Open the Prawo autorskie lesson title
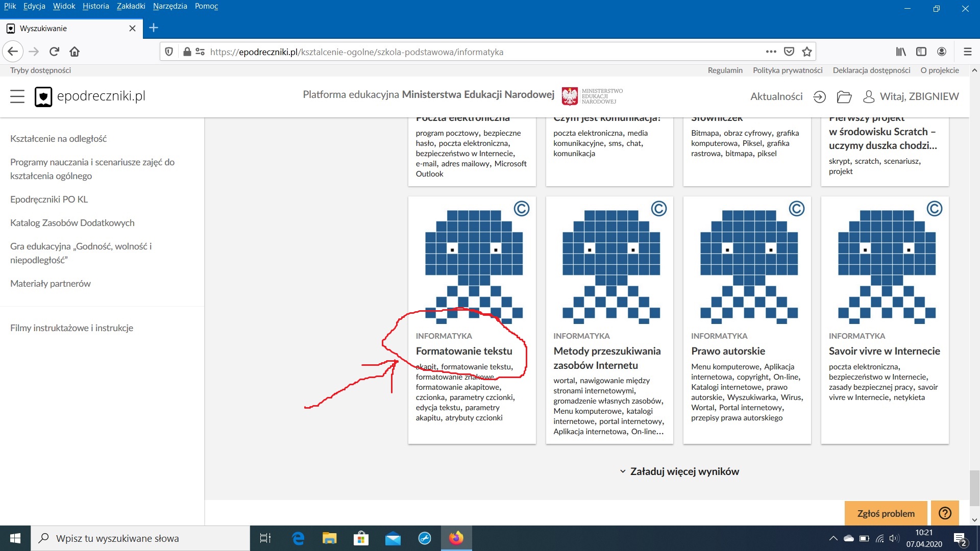Screen dimensions: 980x551 pos(728,351)
